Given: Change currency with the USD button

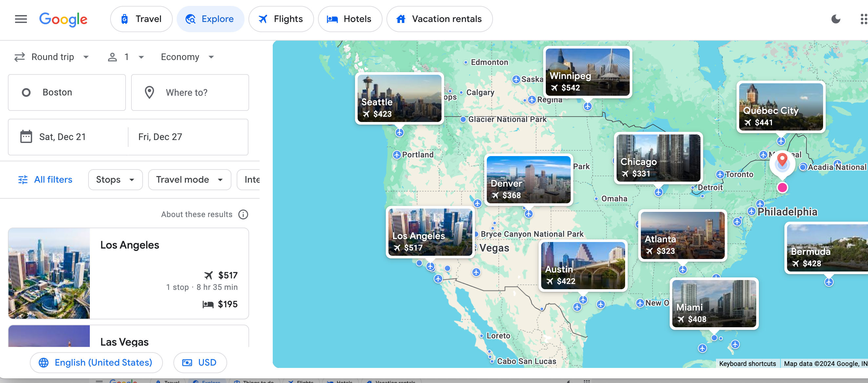Looking at the screenshot, I should pyautogui.click(x=200, y=362).
